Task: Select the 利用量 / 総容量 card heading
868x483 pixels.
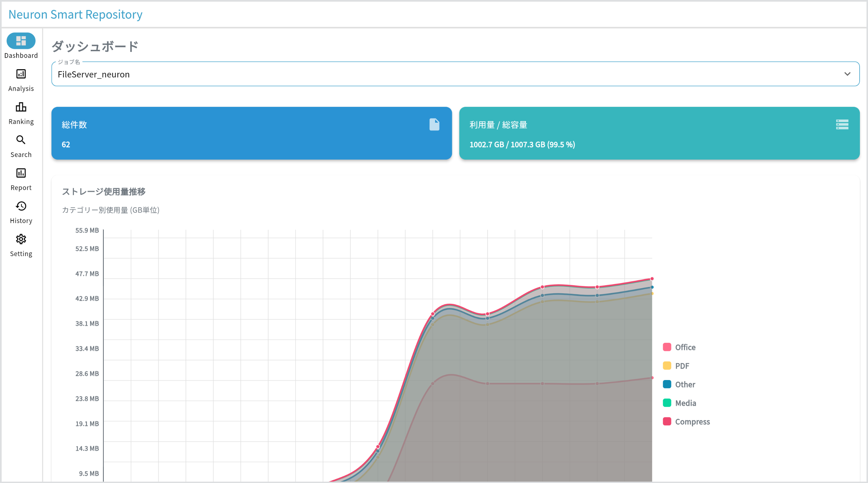Action: tap(498, 125)
